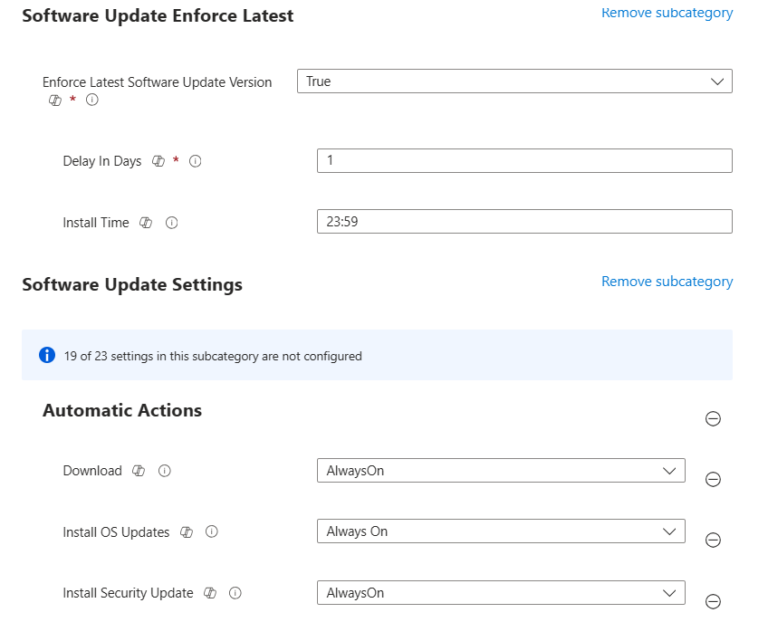This screenshot has height=622, width=768.
Task: Show info tooltip for Install OS Updates
Action: click(x=212, y=531)
